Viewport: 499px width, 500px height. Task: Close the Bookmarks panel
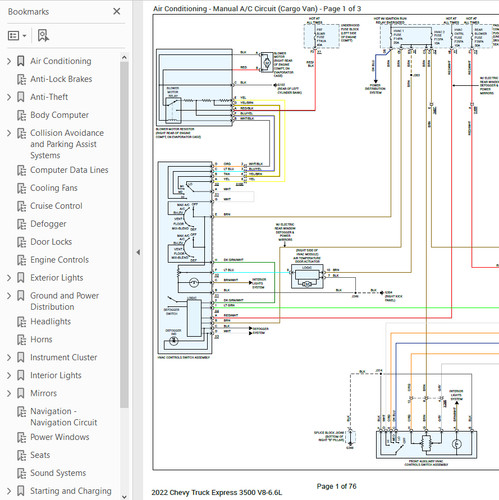[117, 12]
